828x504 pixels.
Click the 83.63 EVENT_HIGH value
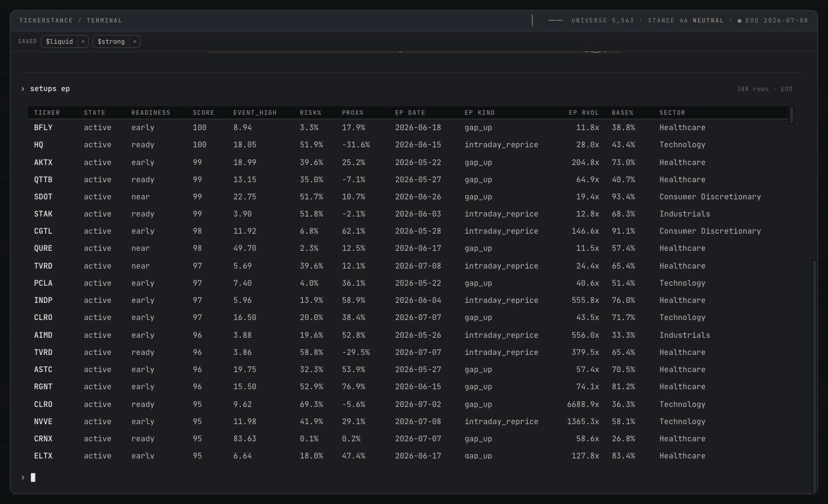pyautogui.click(x=244, y=439)
